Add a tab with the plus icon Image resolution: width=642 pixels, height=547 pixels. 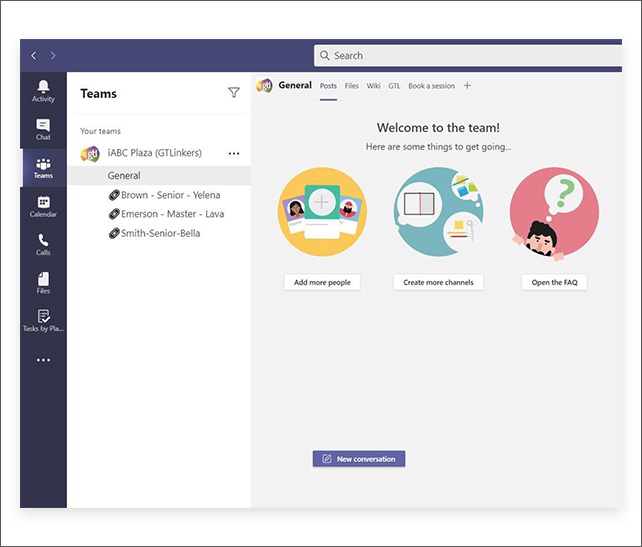tap(467, 86)
